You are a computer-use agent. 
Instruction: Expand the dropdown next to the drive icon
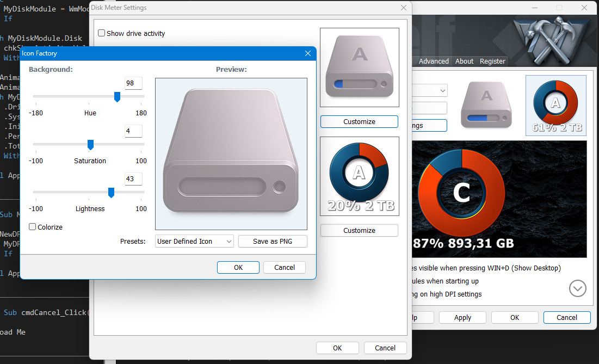pyautogui.click(x=443, y=90)
